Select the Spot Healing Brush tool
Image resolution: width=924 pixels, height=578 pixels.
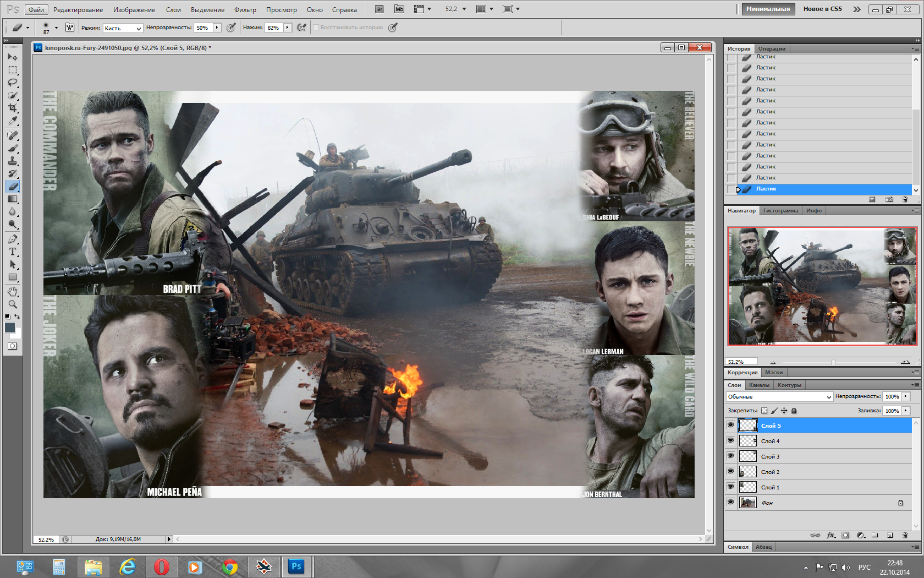(x=13, y=135)
